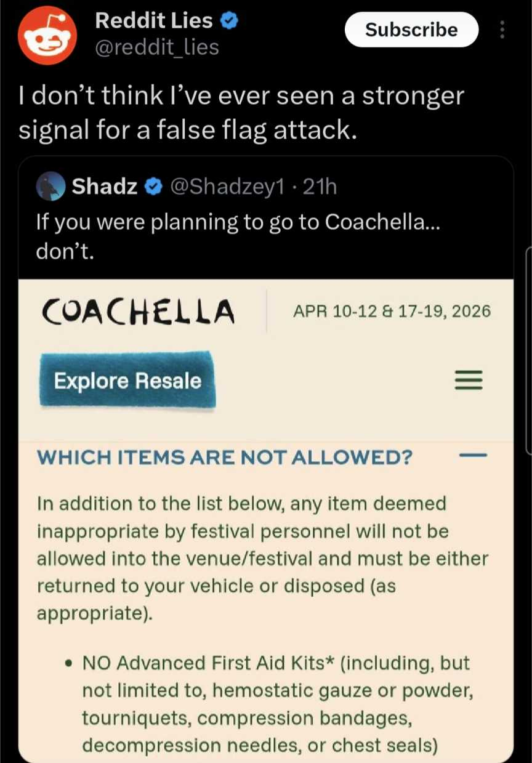Tap the Shadz profile picture
Image resolution: width=532 pixels, height=763 pixels.
51,187
